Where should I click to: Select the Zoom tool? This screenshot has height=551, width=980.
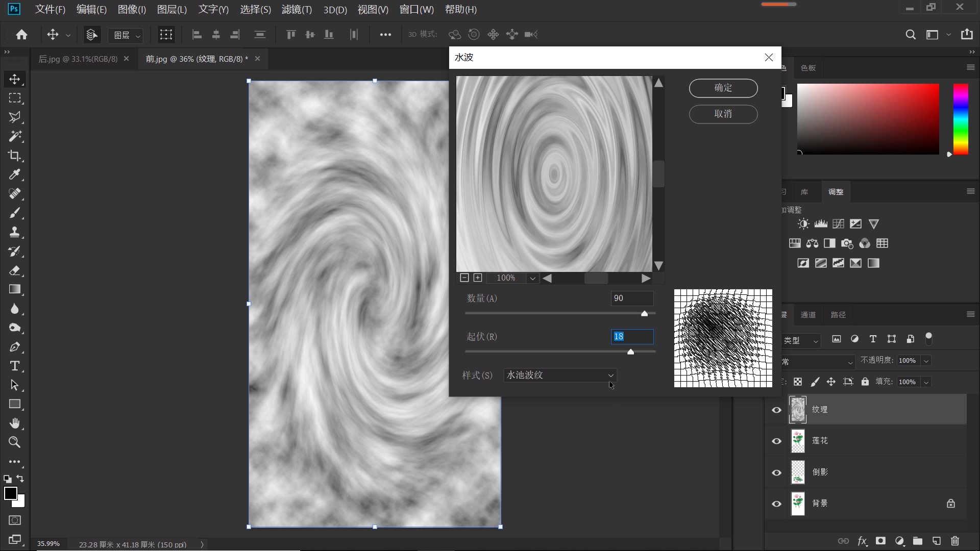[14, 442]
